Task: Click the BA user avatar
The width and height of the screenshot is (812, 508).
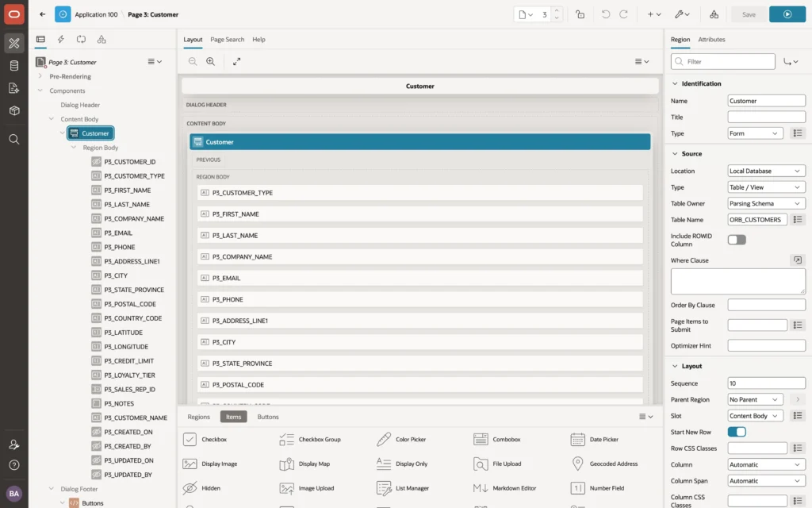Action: click(x=14, y=494)
